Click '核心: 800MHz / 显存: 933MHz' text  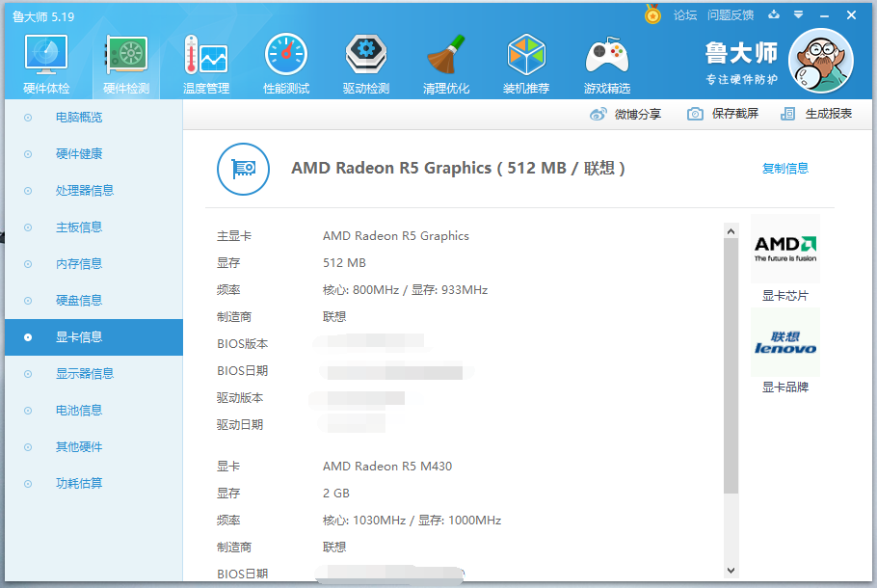coord(405,290)
